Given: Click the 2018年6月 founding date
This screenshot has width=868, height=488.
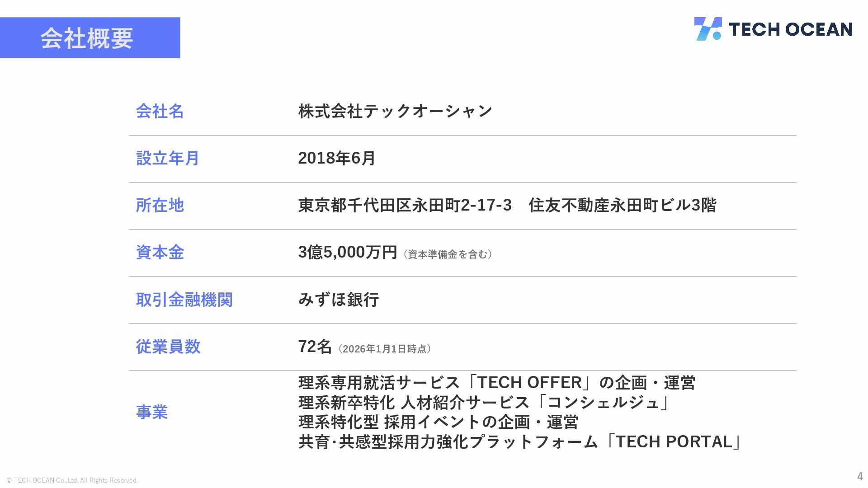Looking at the screenshot, I should (x=337, y=158).
